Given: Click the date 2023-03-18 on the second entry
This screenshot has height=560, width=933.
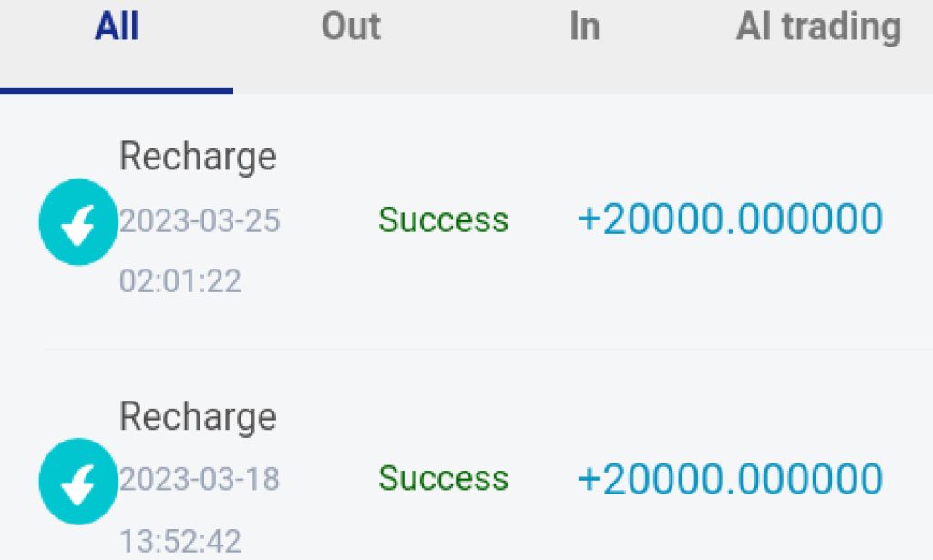Looking at the screenshot, I should 200,479.
